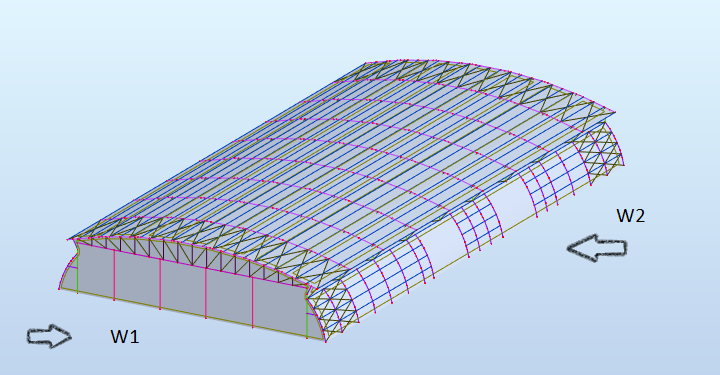Select the W1 text label

coord(124,336)
